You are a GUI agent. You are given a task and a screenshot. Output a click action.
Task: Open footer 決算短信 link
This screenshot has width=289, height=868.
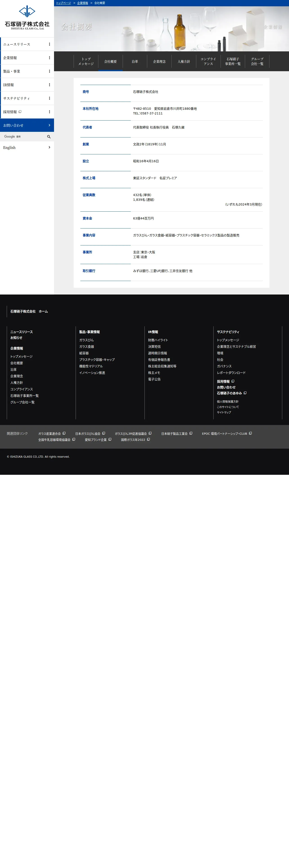(154, 346)
